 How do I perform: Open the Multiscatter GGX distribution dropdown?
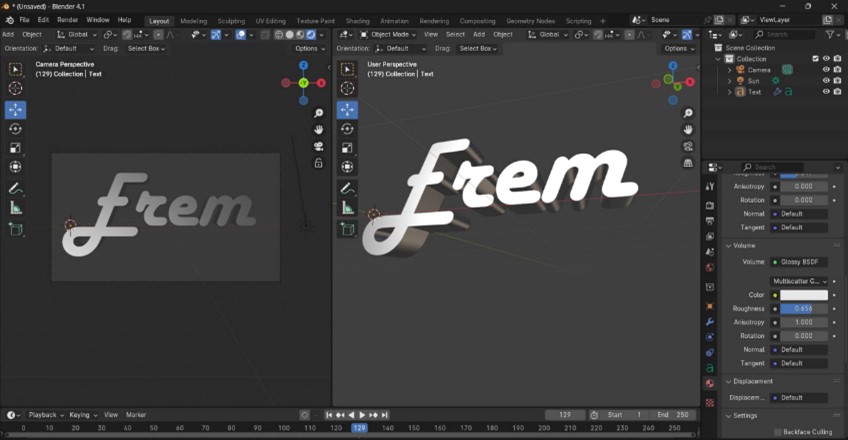799,281
